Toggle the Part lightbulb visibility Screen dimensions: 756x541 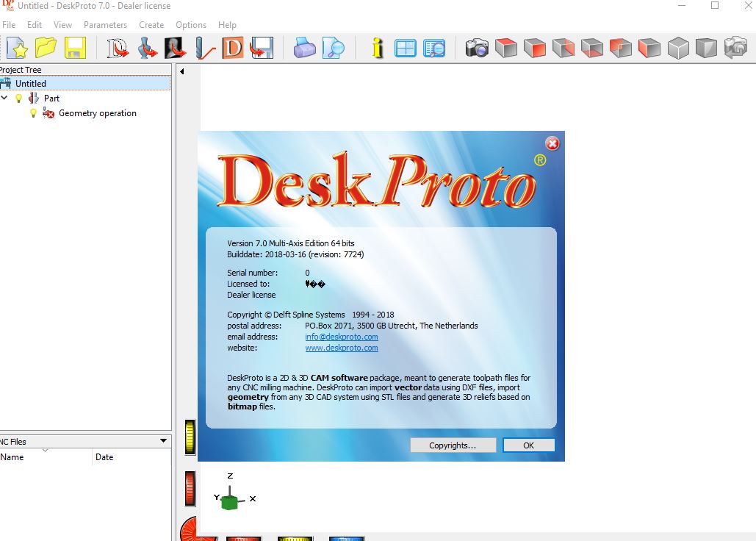[x=19, y=98]
